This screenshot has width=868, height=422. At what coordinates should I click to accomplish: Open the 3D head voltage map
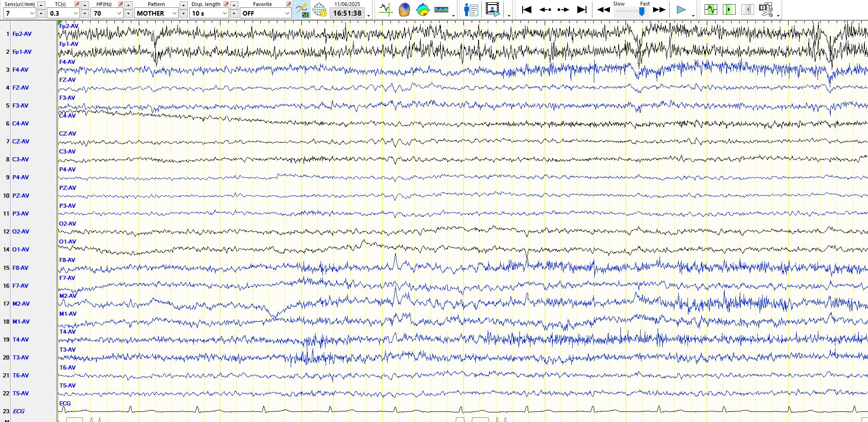pyautogui.click(x=404, y=10)
